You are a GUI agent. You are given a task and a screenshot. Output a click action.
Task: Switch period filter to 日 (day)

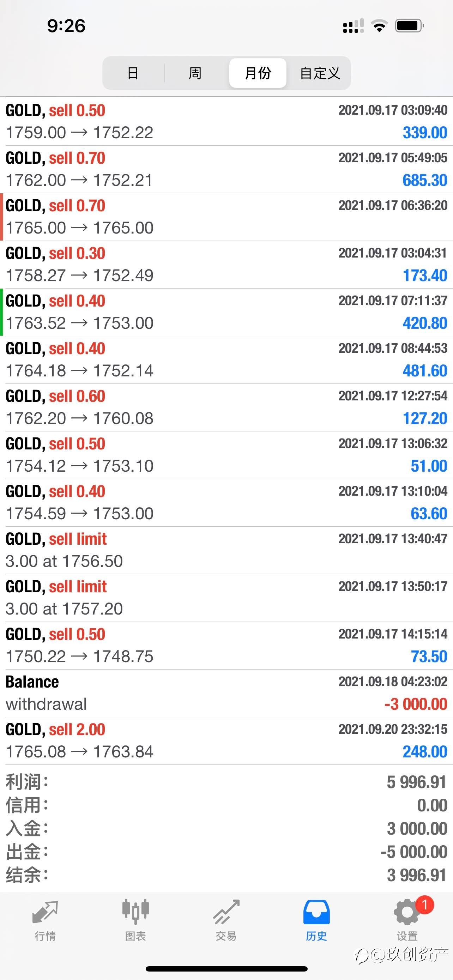click(133, 73)
